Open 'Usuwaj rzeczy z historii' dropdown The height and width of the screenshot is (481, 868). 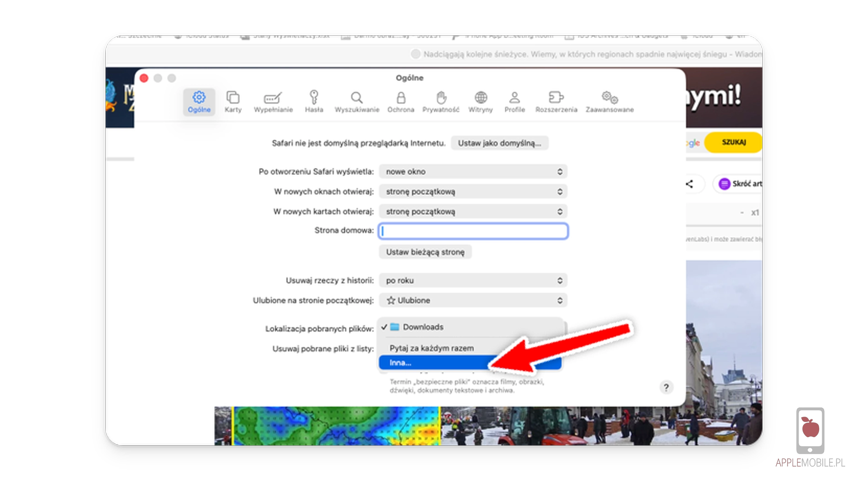coord(473,280)
